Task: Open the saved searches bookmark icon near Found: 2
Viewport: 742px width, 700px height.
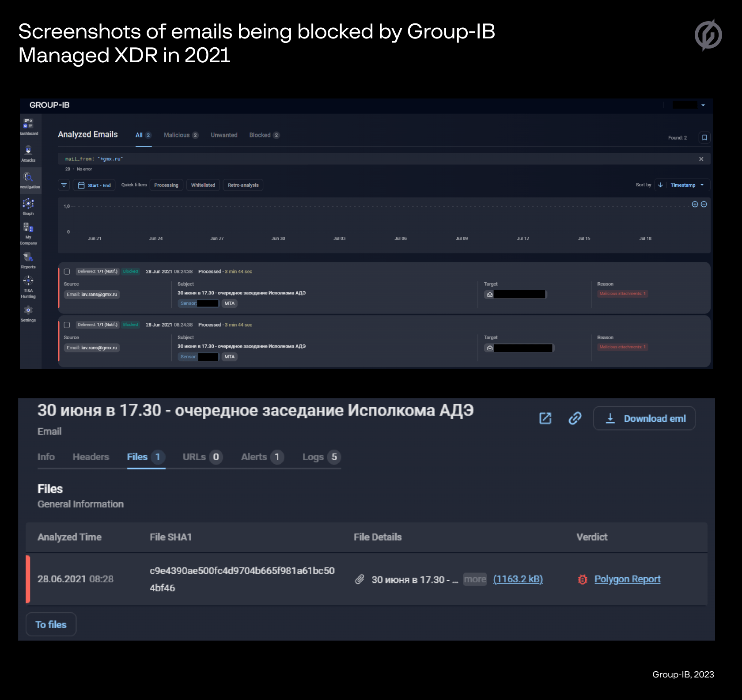Action: pyautogui.click(x=704, y=137)
